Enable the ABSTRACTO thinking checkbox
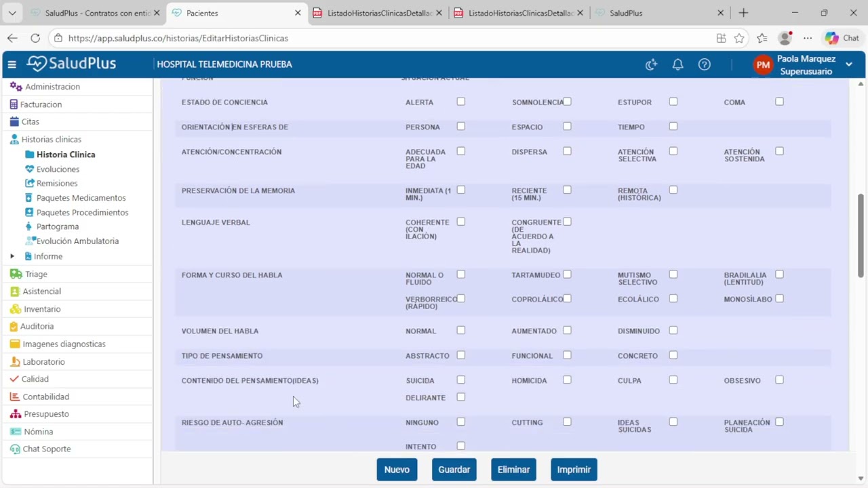Screen dimensions: 868x488 [x=461, y=355]
